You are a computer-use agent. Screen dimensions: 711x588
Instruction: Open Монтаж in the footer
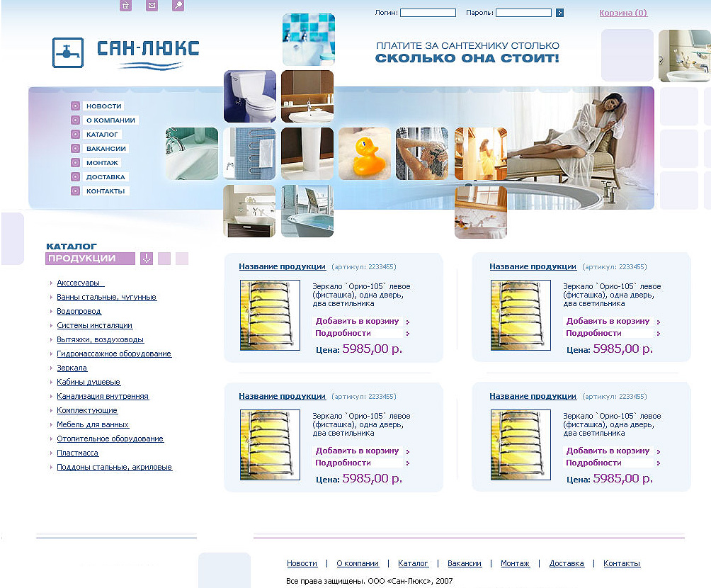515,563
